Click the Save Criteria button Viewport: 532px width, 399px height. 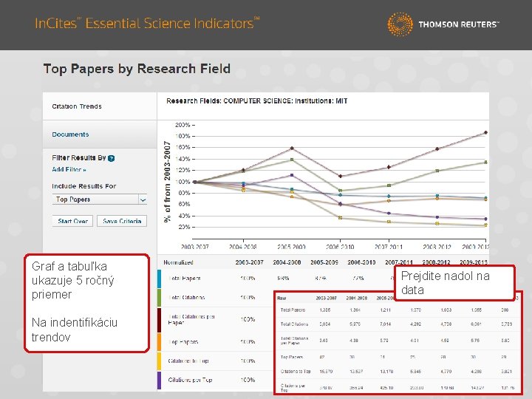[122, 221]
